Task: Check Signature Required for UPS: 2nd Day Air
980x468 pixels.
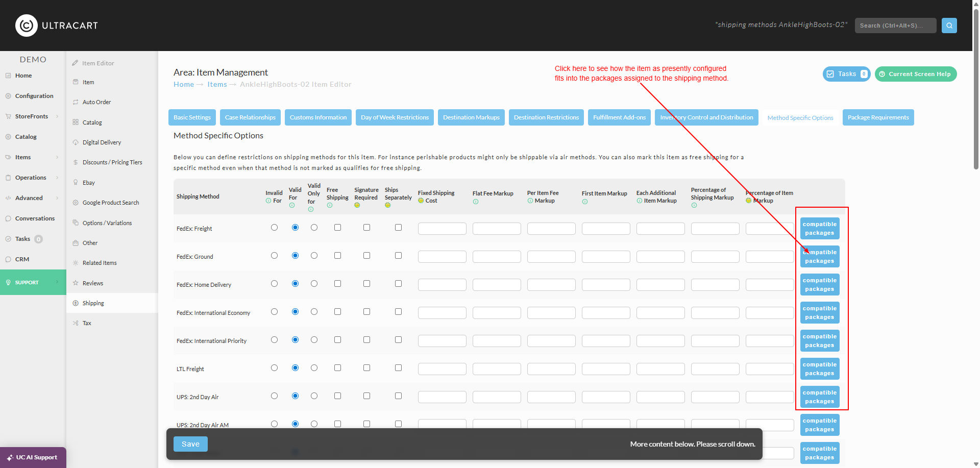Action: (x=367, y=396)
